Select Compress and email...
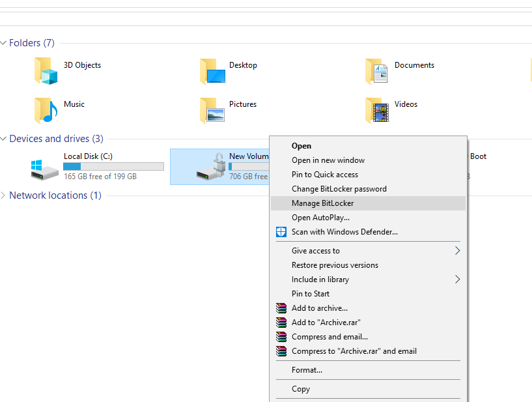The width and height of the screenshot is (532, 402). point(368,337)
